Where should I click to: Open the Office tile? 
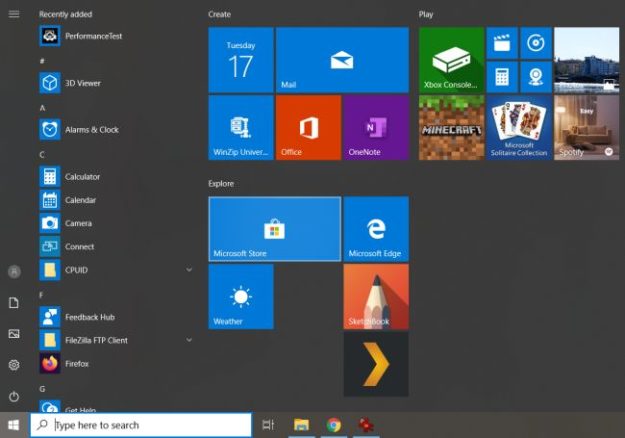click(309, 128)
